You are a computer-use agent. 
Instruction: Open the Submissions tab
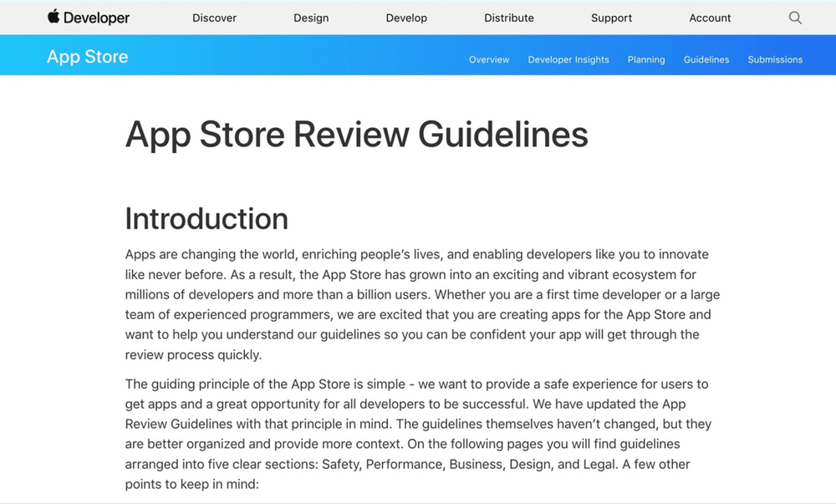point(775,59)
